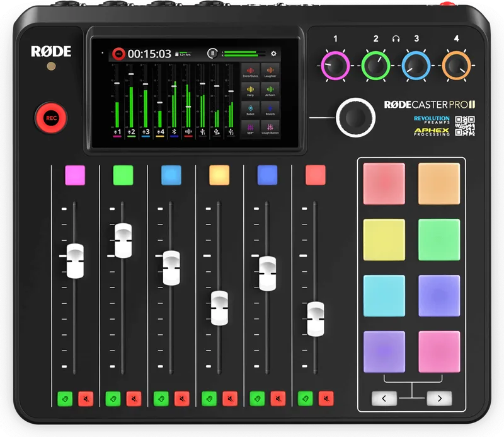This screenshot has width=504, height=437.
Task: Trigger the red smart pad
Action: (x=384, y=184)
